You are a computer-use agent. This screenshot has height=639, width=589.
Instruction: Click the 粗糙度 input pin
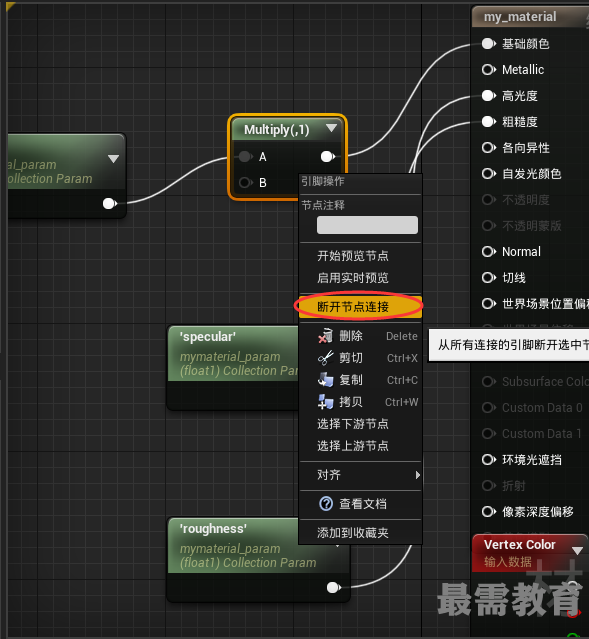tap(488, 121)
